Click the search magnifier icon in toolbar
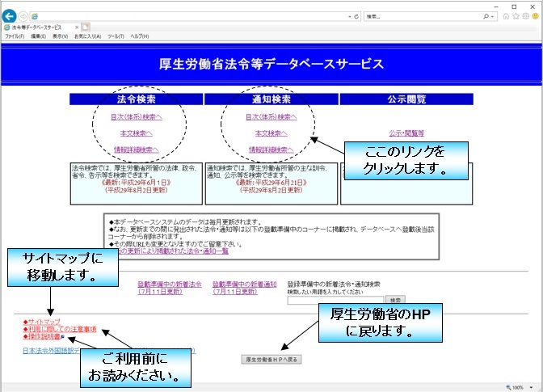Viewport: 543px width, 392px height. (485, 16)
